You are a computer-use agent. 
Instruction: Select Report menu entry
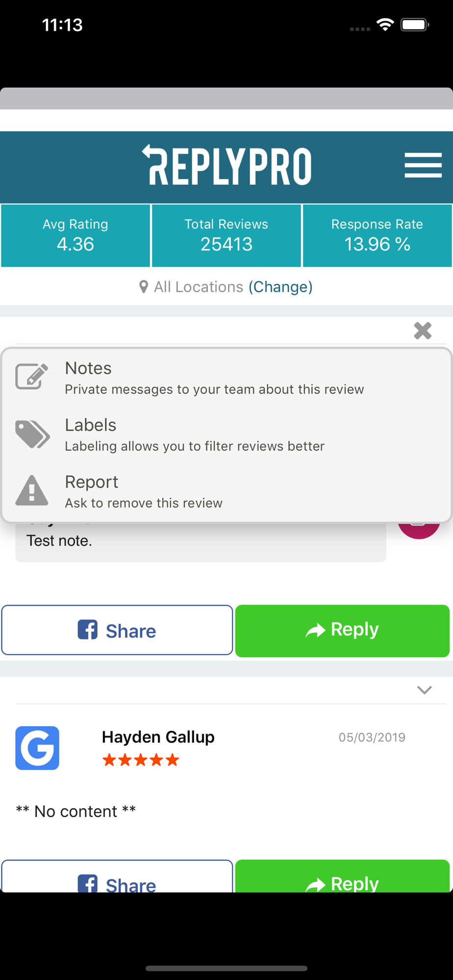(x=226, y=491)
